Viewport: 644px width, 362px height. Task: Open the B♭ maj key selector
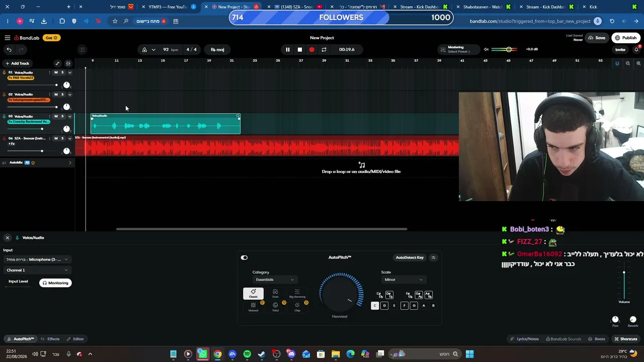click(217, 49)
